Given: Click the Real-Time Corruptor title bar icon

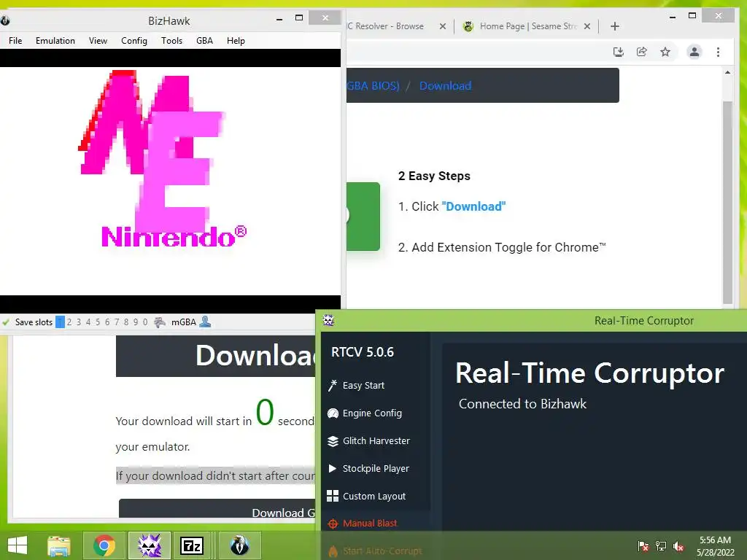Looking at the screenshot, I should click(328, 321).
